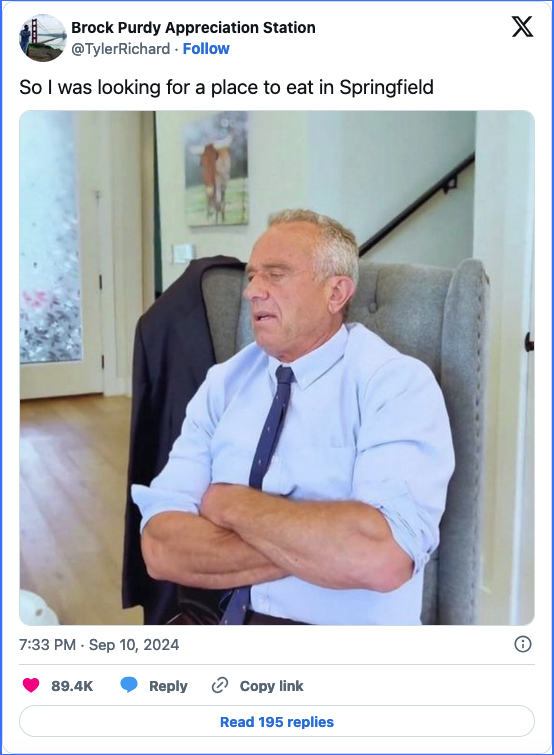554x755 pixels.
Task: Open the Sep 10, 2024 date link
Action: pyautogui.click(x=134, y=645)
